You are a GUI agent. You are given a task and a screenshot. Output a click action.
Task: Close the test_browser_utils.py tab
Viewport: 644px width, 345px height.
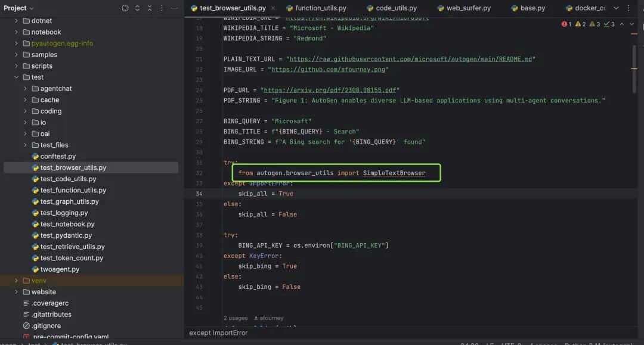pos(273,8)
